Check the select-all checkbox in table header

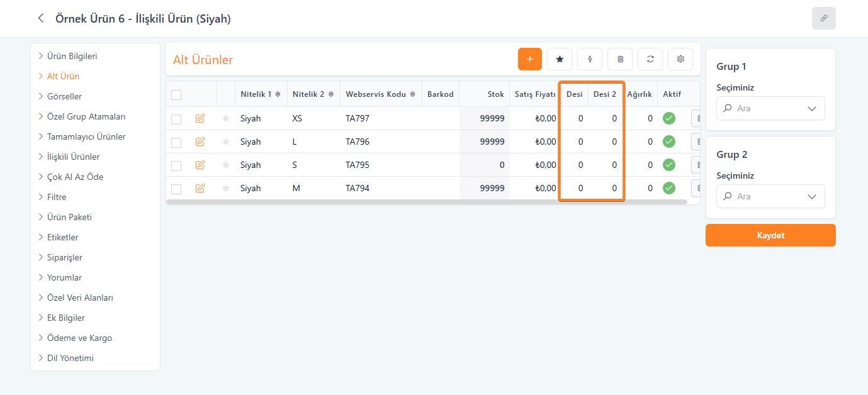point(176,95)
